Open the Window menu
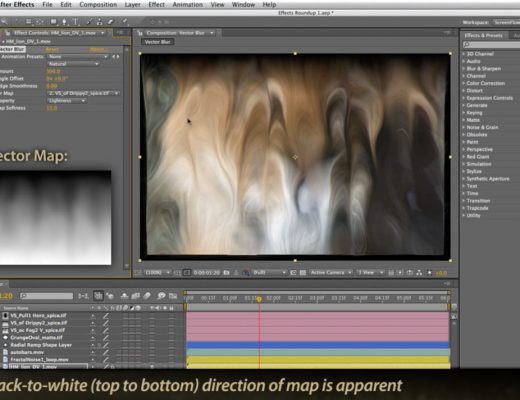Image resolution: width=520 pixels, height=400 pixels. [243, 5]
